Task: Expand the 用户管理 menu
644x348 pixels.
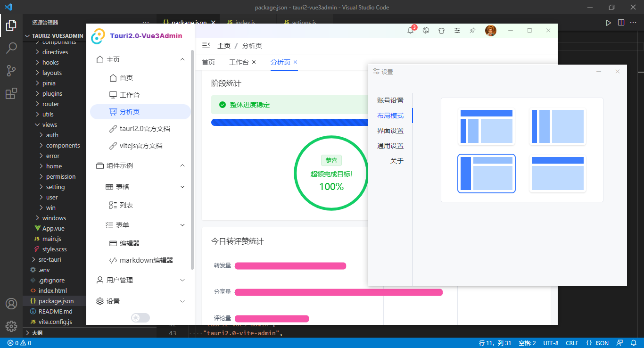Action: tap(140, 280)
